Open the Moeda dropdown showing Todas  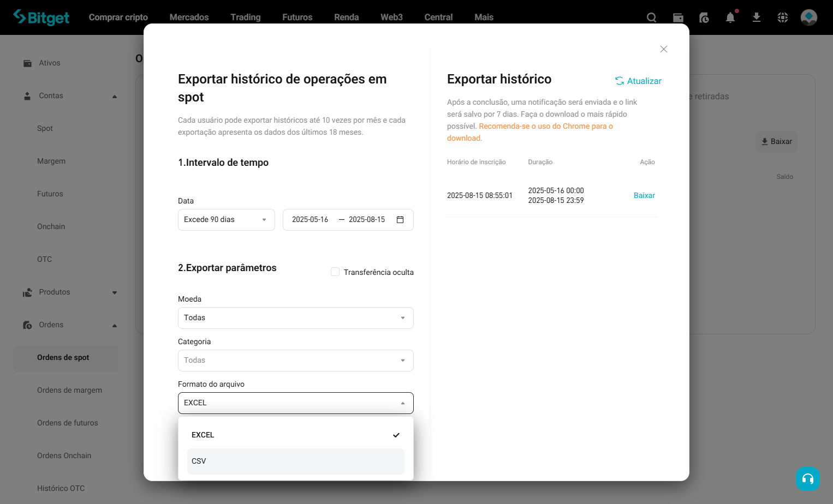click(x=296, y=318)
